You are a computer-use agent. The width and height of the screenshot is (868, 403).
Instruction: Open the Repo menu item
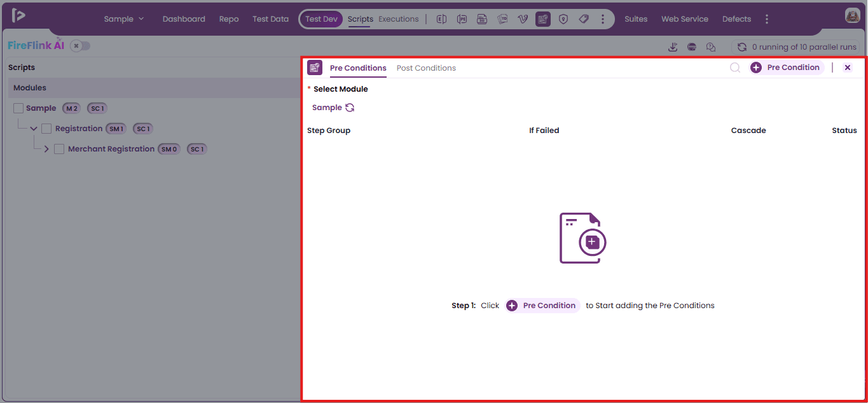[x=229, y=19]
